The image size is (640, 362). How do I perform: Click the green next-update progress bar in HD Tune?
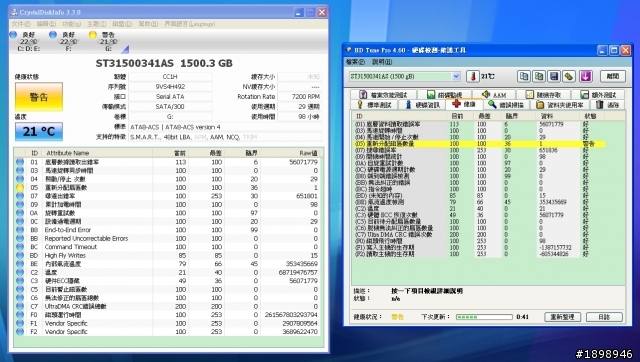pyautogui.click(x=484, y=317)
